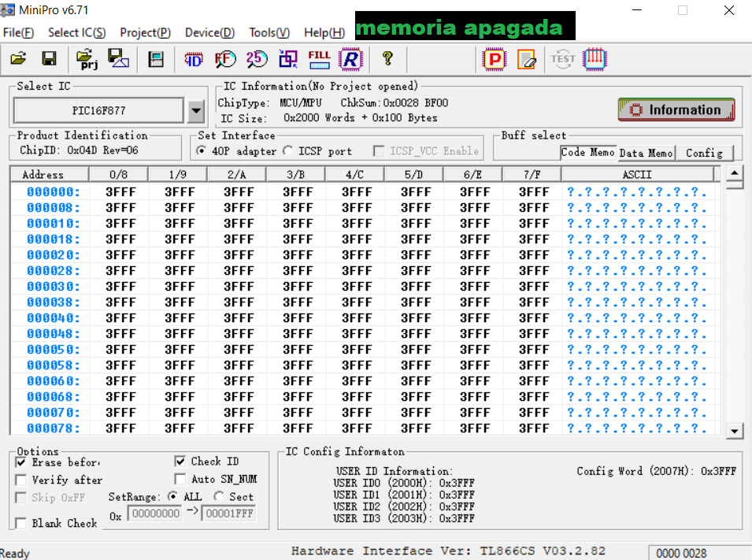Open the Project(P) menu
This screenshot has height=560, width=752.
(x=146, y=32)
